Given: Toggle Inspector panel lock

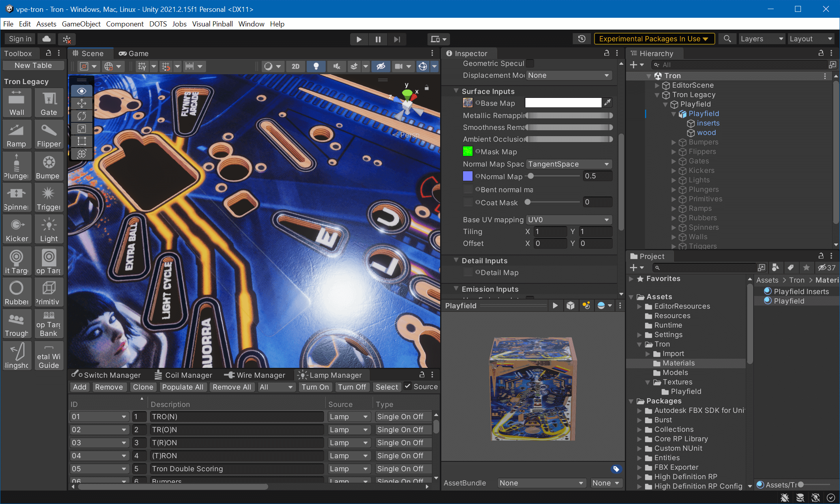Looking at the screenshot, I should coord(607,53).
